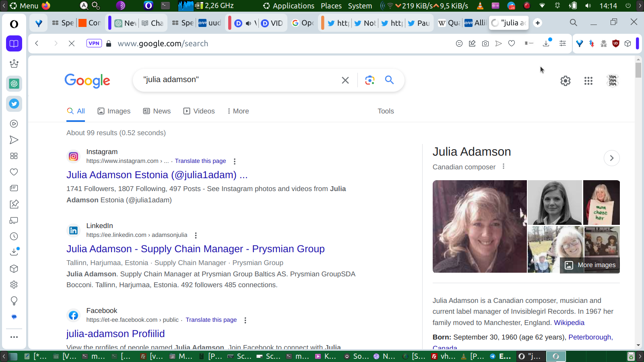The height and width of the screenshot is (362, 644).
Task: Open the Opera main menu logo
Action: (14, 24)
